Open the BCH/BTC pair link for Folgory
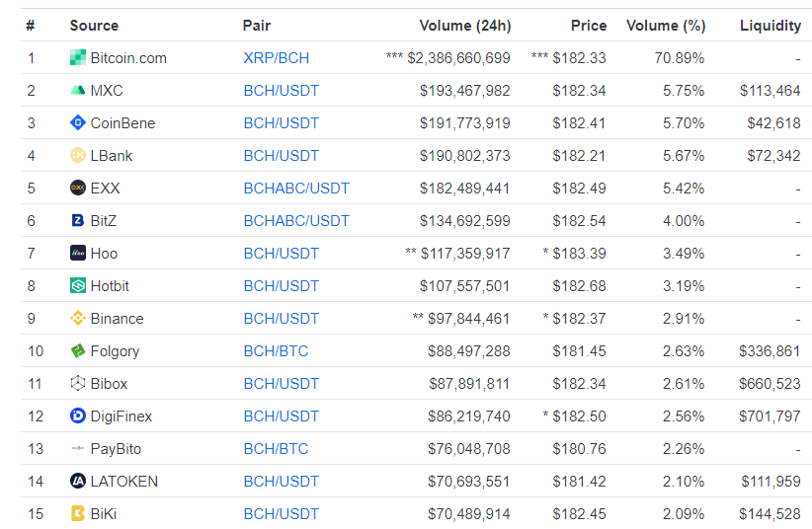This screenshot has width=812, height=529. coord(276,351)
